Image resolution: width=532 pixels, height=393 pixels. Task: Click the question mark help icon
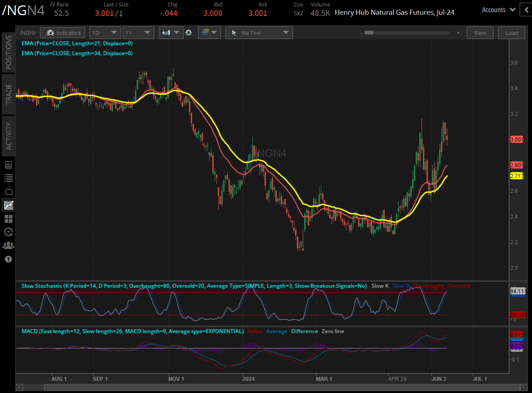click(x=9, y=259)
